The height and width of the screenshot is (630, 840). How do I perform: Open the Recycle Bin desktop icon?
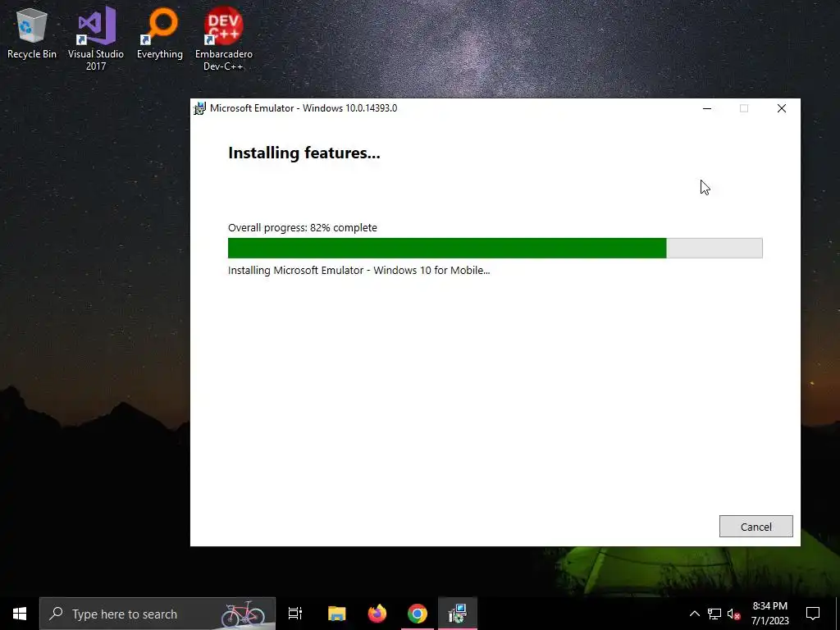pos(32,34)
